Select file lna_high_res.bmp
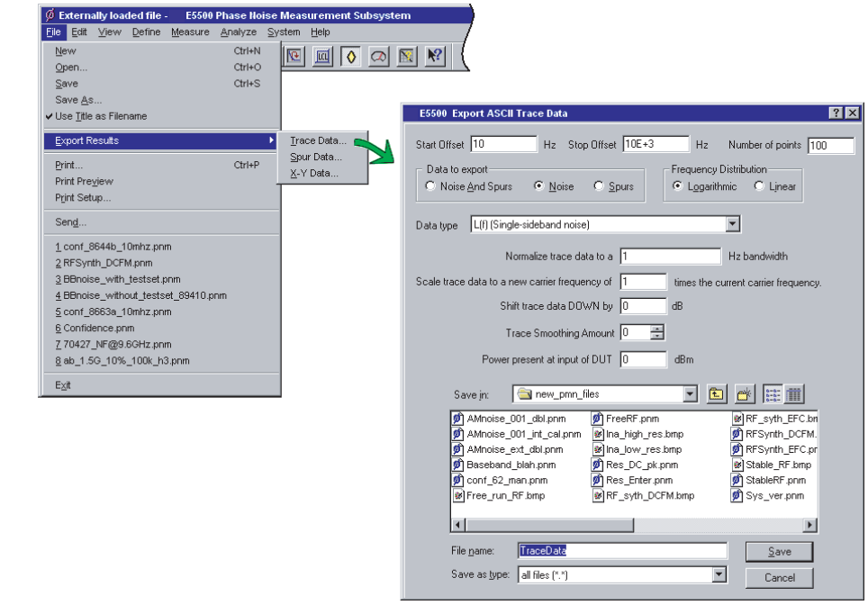The width and height of the screenshot is (868, 605). pos(638,434)
